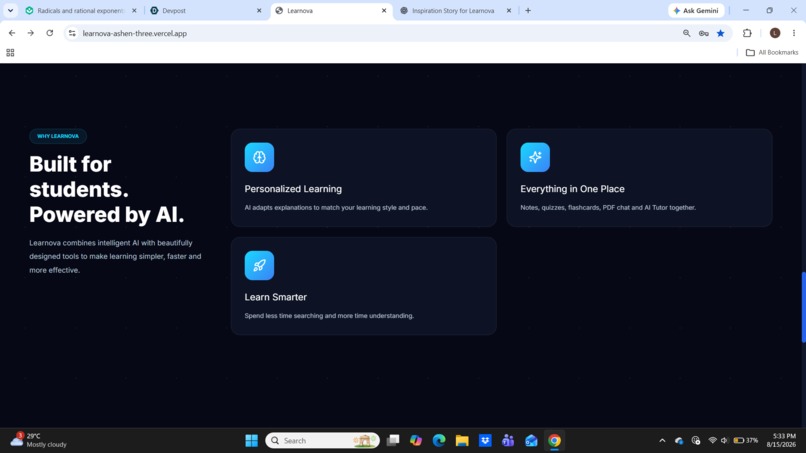Screen dimensions: 806x453
Task: Close the Radicals and rational exponents tab
Action: (134, 10)
